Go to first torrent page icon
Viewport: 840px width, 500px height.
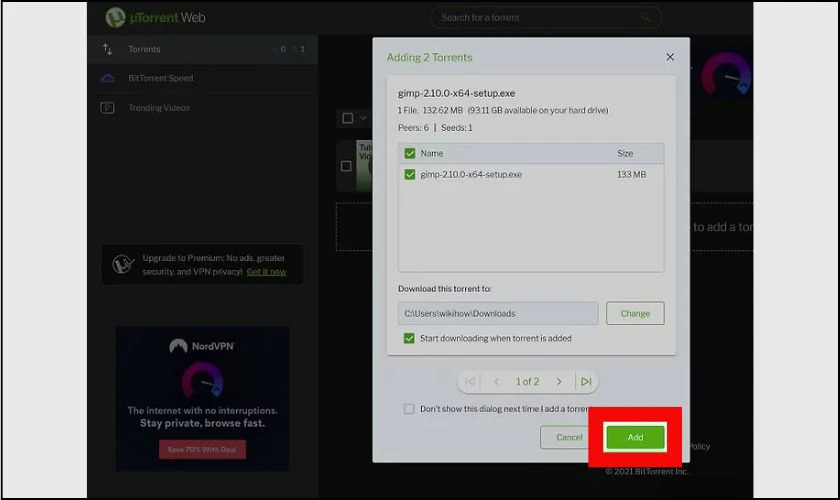470,382
